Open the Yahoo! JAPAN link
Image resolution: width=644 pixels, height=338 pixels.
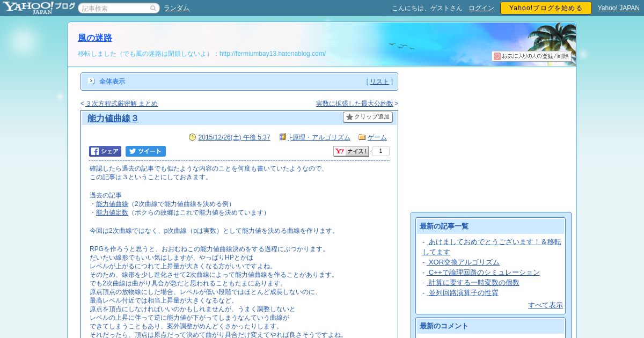pyautogui.click(x=619, y=8)
